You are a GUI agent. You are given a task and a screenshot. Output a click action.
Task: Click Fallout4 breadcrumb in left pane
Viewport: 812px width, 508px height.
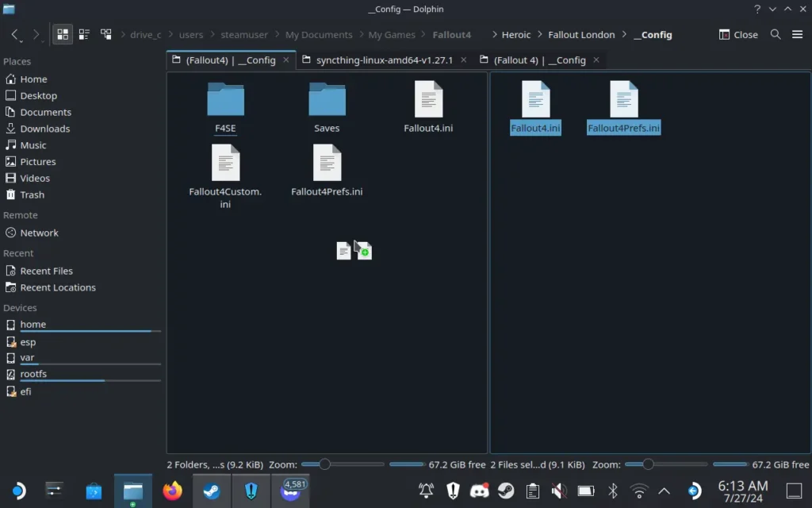pos(452,35)
